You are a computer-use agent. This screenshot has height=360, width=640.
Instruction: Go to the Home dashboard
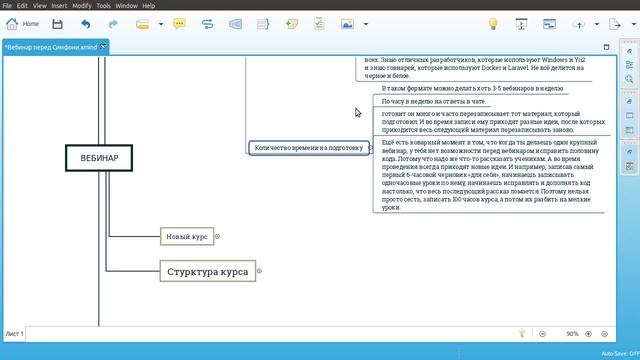22,24
